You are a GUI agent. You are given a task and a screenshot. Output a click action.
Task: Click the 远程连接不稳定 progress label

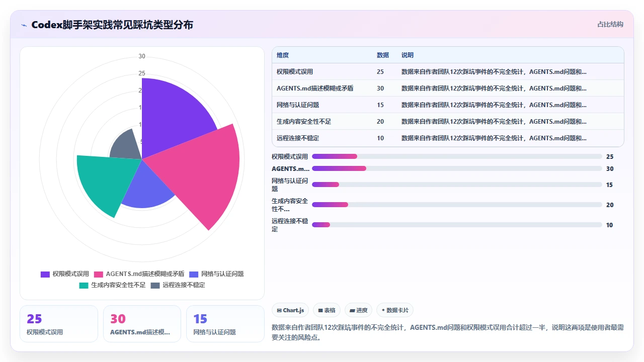290,225
